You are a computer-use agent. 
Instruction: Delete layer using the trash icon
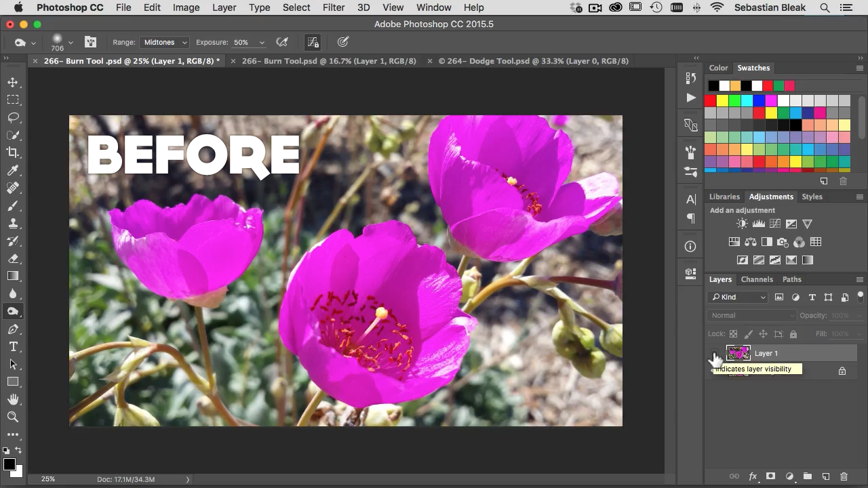[844, 476]
